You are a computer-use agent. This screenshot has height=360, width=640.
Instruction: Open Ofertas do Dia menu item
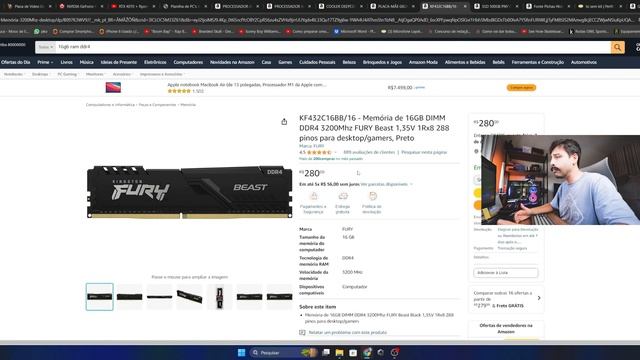click(x=16, y=62)
